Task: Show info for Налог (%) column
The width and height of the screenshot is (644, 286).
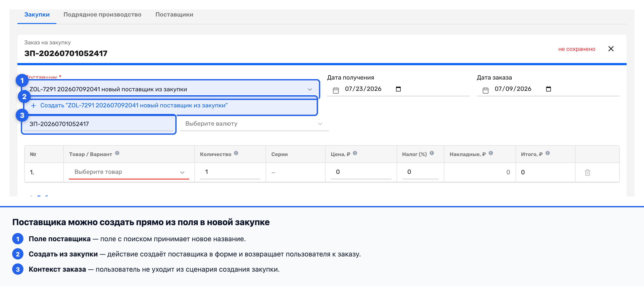Action: (x=432, y=153)
